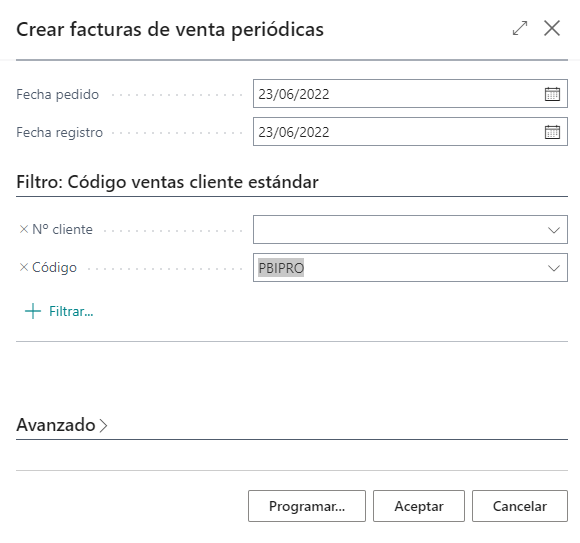Open the Fecha pedido calendar picker
The width and height of the screenshot is (580, 543).
[552, 94]
